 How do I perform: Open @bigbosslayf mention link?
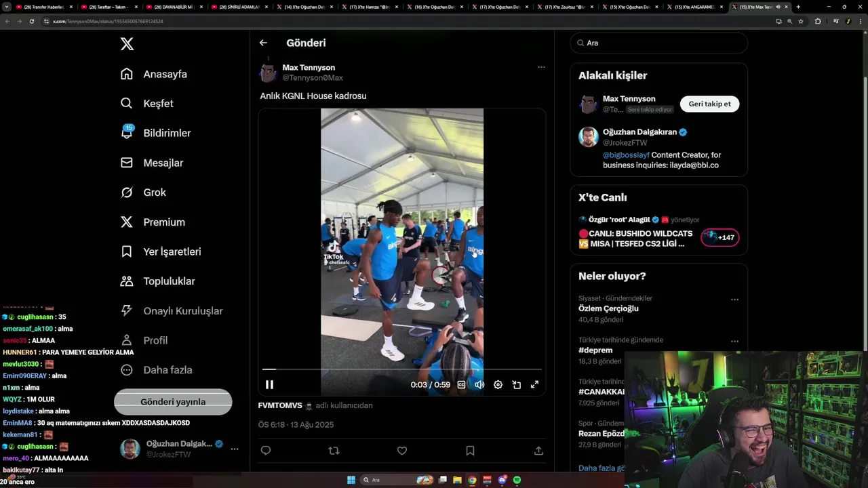tap(626, 155)
